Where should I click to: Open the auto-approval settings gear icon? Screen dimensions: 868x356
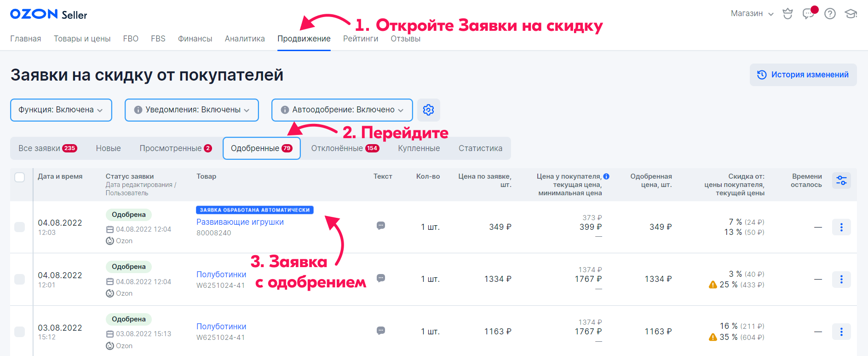pyautogui.click(x=428, y=110)
